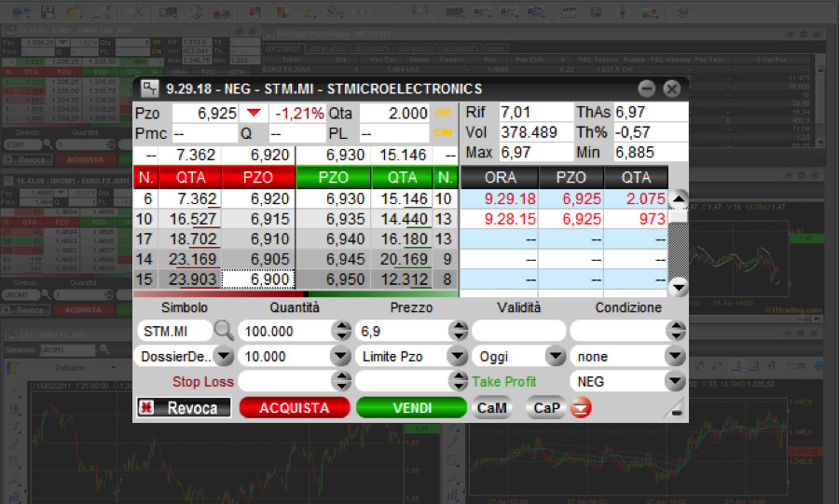839x504 pixels.
Task: Open the Limite Pzo order type dropdown
Action: (458, 356)
